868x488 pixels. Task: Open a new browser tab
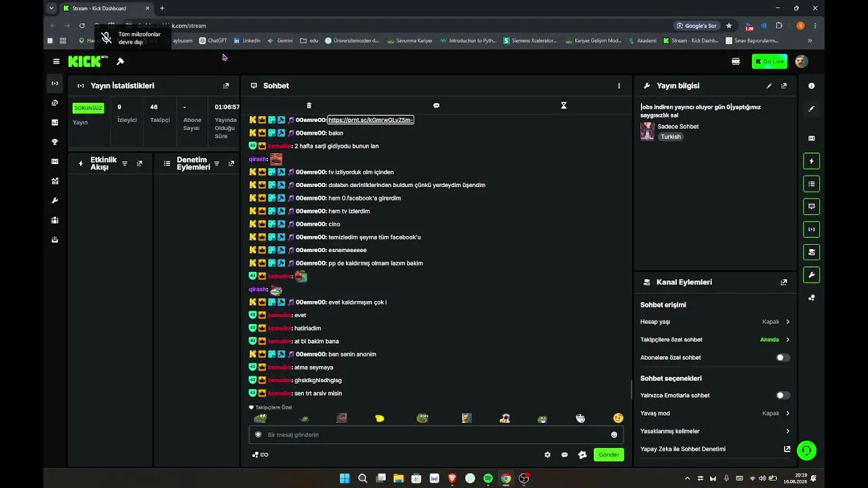tap(162, 8)
